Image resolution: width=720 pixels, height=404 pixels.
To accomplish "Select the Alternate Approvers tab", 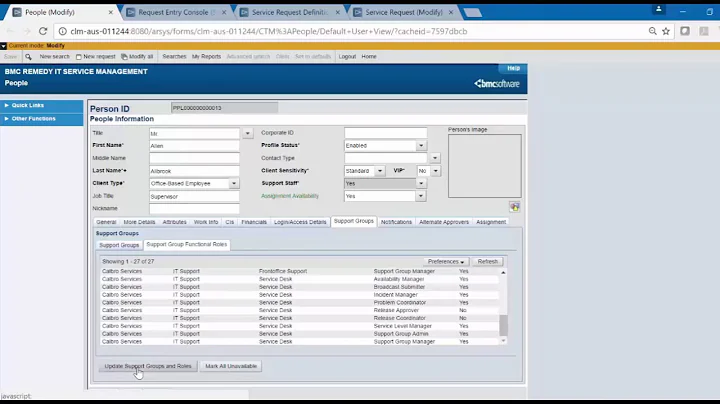I will (444, 222).
